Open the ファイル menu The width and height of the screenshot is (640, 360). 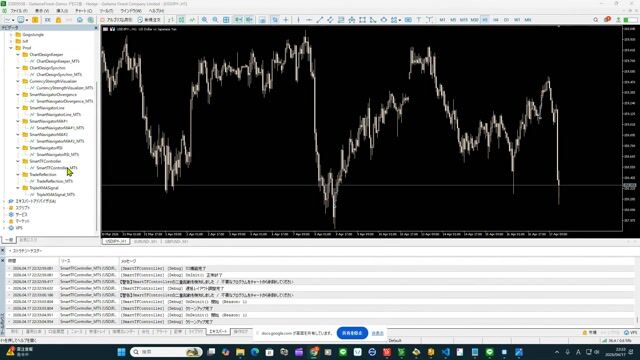[19, 11]
